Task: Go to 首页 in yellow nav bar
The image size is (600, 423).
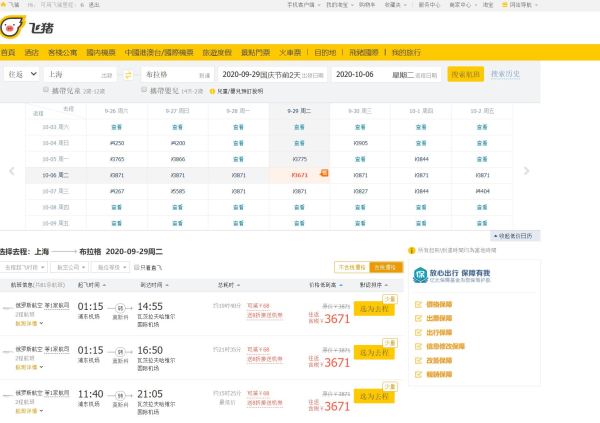Action: [x=8, y=52]
